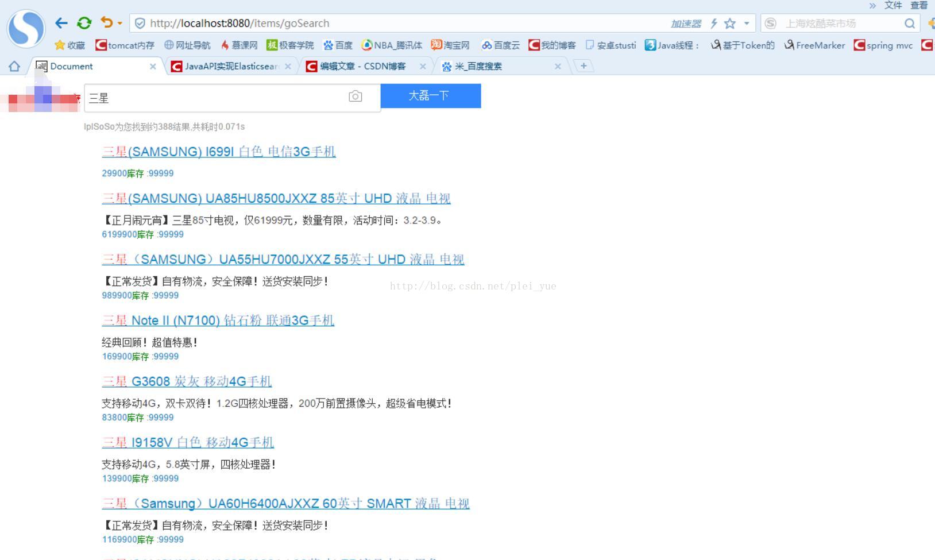Open 三星 G3608 炭灰 移动4G手机 link
The image size is (935, 560).
point(187,381)
